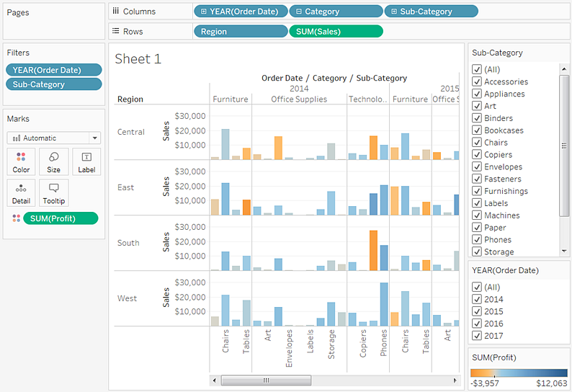Click the Columns shelf icon
The image size is (572, 392).
point(115,12)
